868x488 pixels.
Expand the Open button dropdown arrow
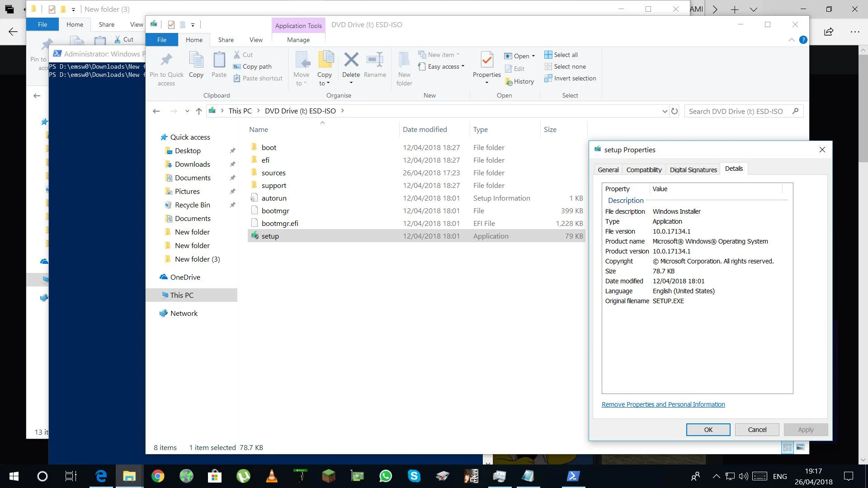533,56
